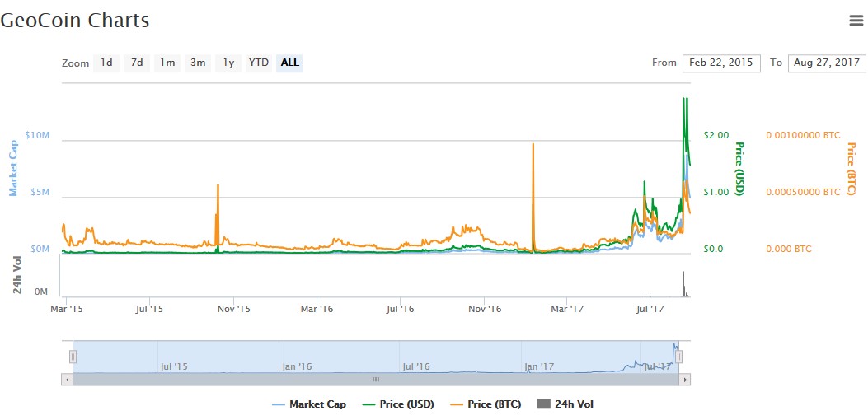Open the chart hamburger menu
This screenshot has height=420, width=868.
click(x=856, y=21)
